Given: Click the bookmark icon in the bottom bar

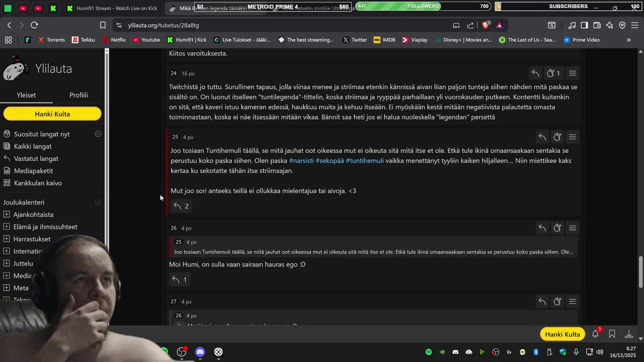Looking at the screenshot, I should point(612,334).
